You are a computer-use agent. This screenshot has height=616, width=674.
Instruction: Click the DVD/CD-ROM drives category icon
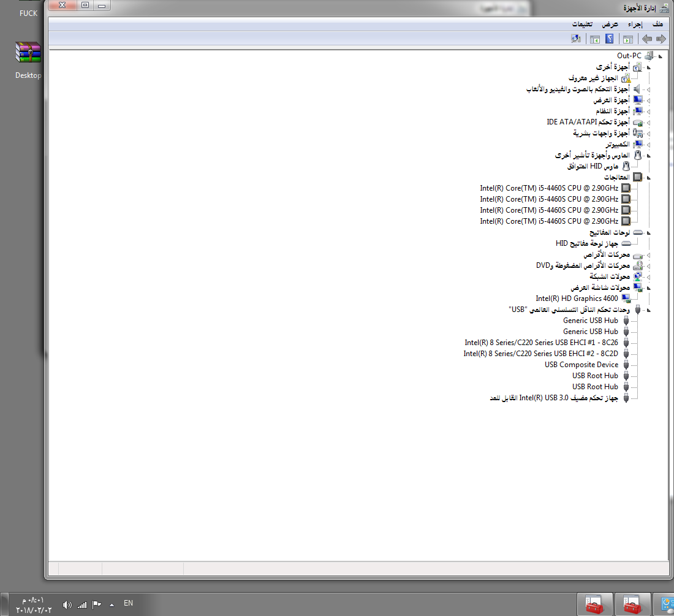click(638, 265)
